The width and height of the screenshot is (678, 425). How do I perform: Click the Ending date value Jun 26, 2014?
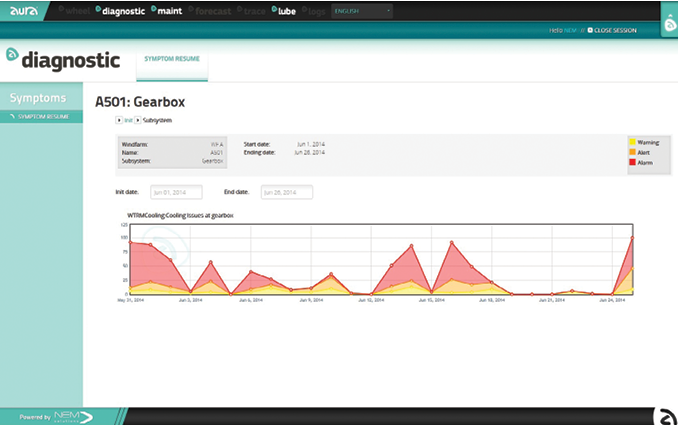[x=310, y=153]
